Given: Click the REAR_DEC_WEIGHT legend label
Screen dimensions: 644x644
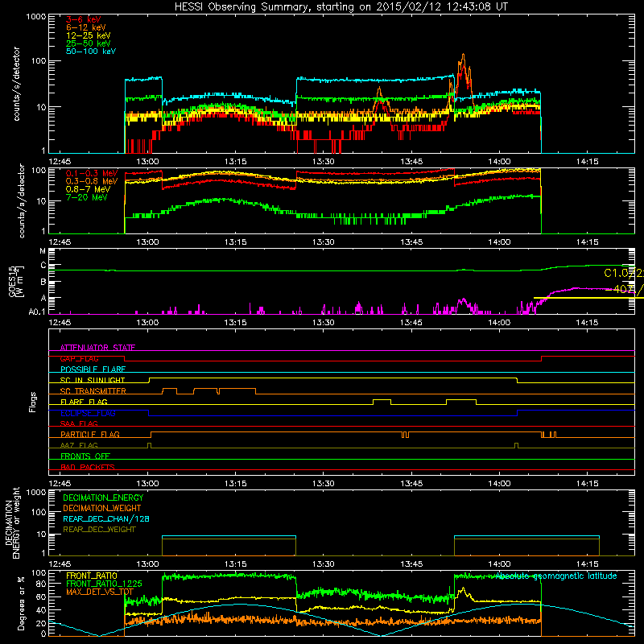Looking at the screenshot, I should click(x=99, y=530).
